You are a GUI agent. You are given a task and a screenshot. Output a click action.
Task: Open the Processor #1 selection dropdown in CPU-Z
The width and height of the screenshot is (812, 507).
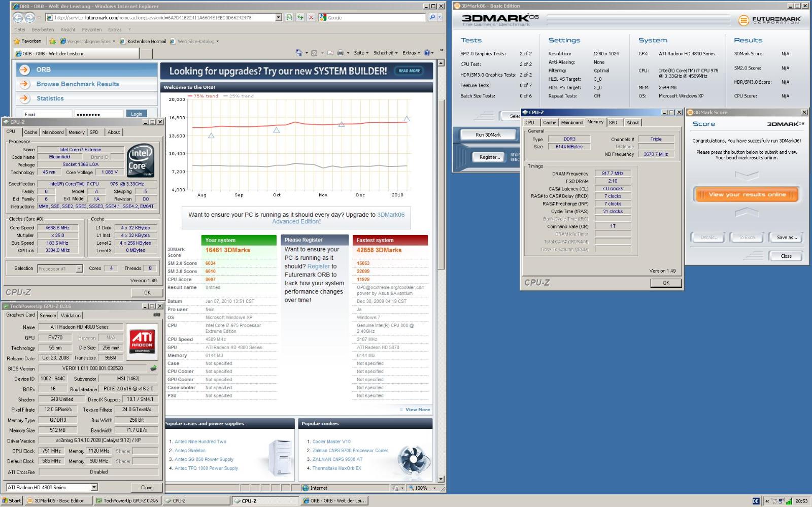point(79,268)
